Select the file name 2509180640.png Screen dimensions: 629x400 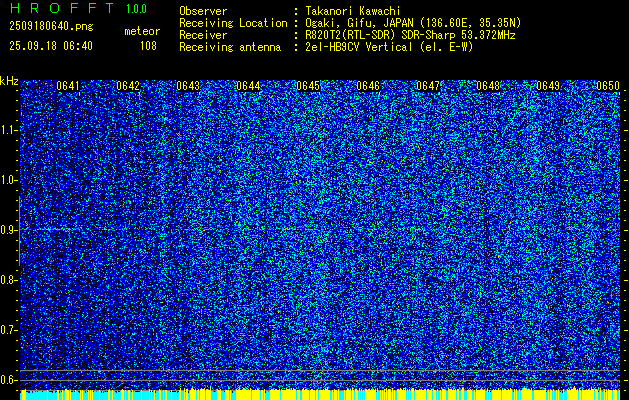(51, 26)
